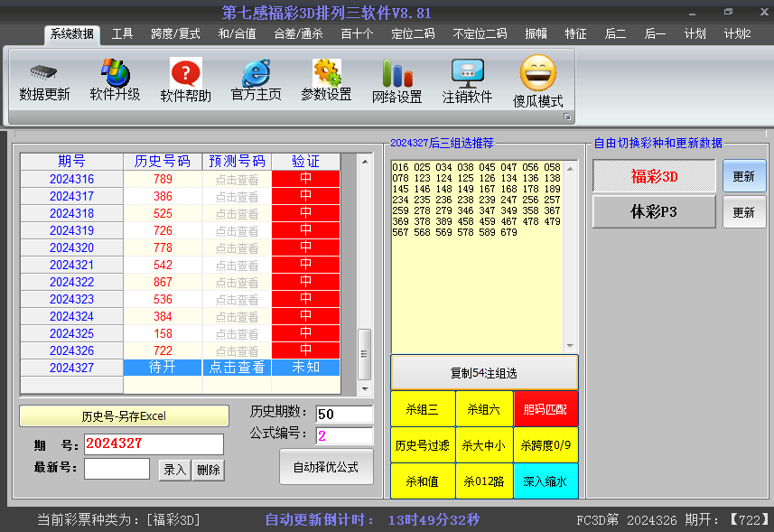Click history table scrollbar thumb

coord(364,354)
